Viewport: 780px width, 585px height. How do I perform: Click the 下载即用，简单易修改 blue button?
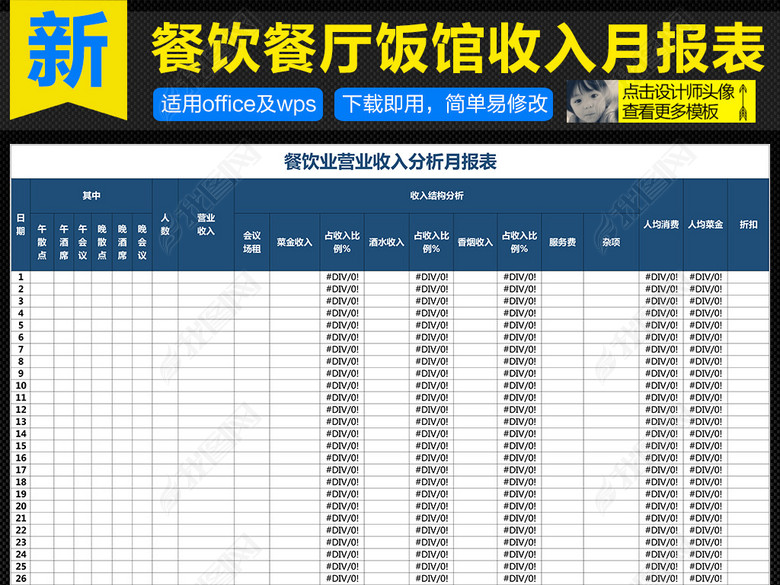point(445,103)
